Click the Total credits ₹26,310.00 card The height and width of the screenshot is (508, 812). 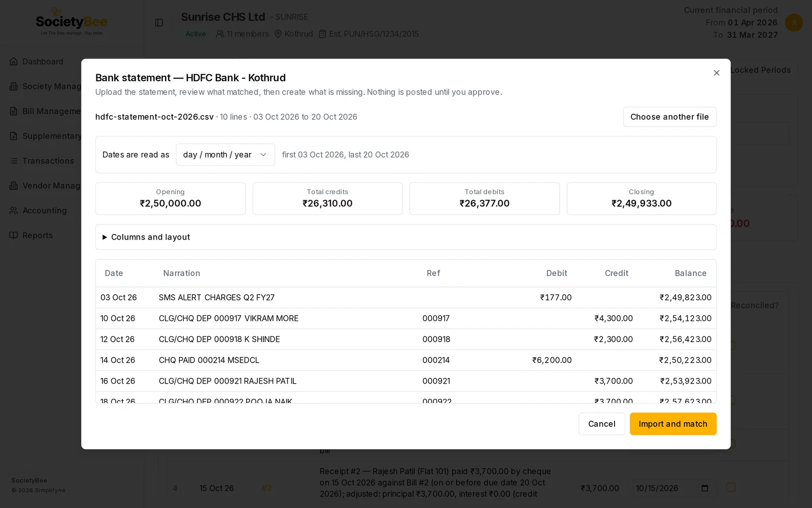pos(327,199)
